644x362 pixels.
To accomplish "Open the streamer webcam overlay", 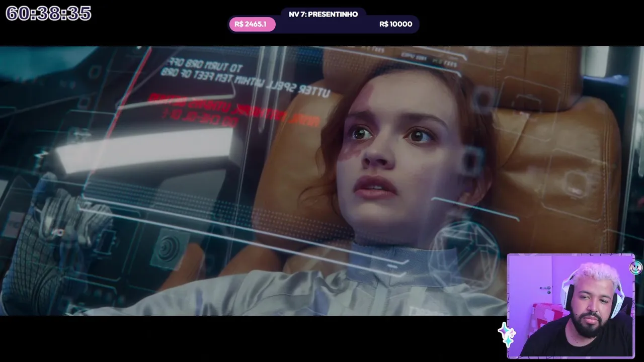I will [x=571, y=306].
